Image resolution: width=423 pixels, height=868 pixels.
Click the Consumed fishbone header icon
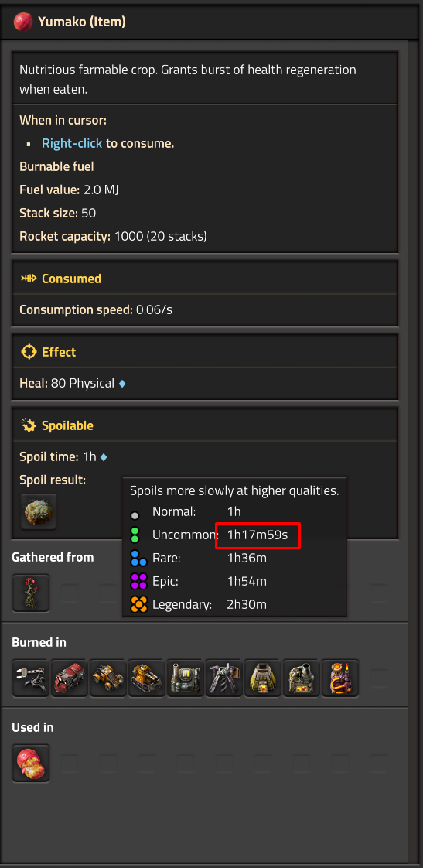point(29,278)
